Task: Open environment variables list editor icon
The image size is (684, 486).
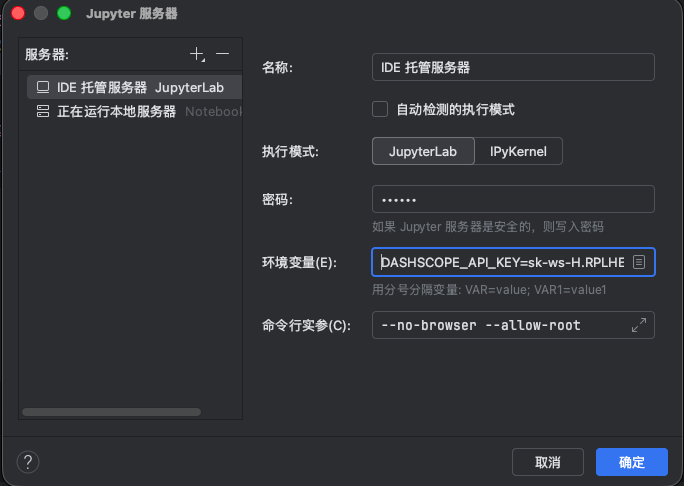Action: (639, 262)
